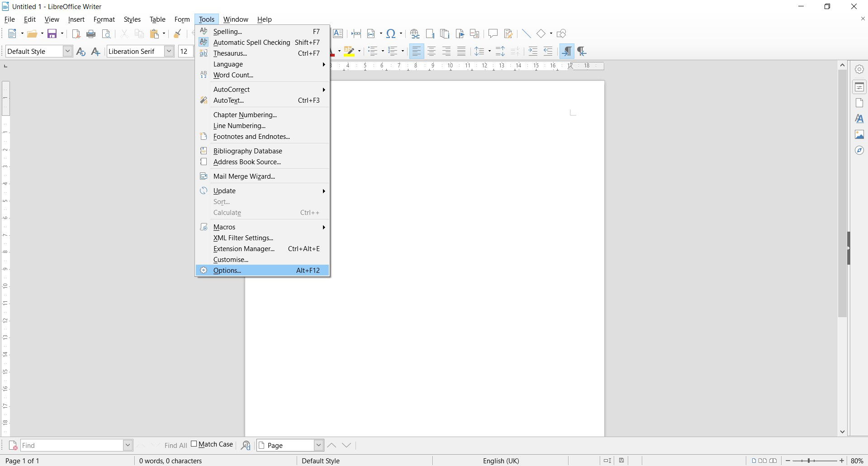Click Find and Replace icon
The width and height of the screenshot is (868, 466).
point(246,445)
